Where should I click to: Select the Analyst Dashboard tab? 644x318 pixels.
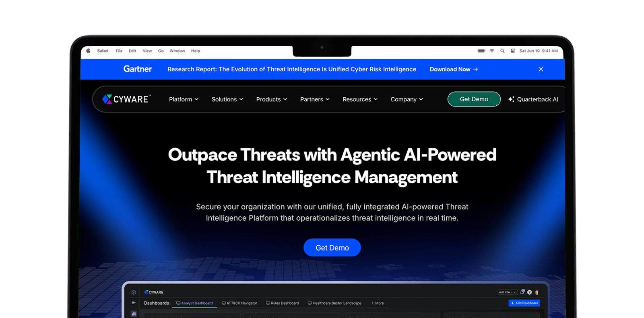[195, 303]
